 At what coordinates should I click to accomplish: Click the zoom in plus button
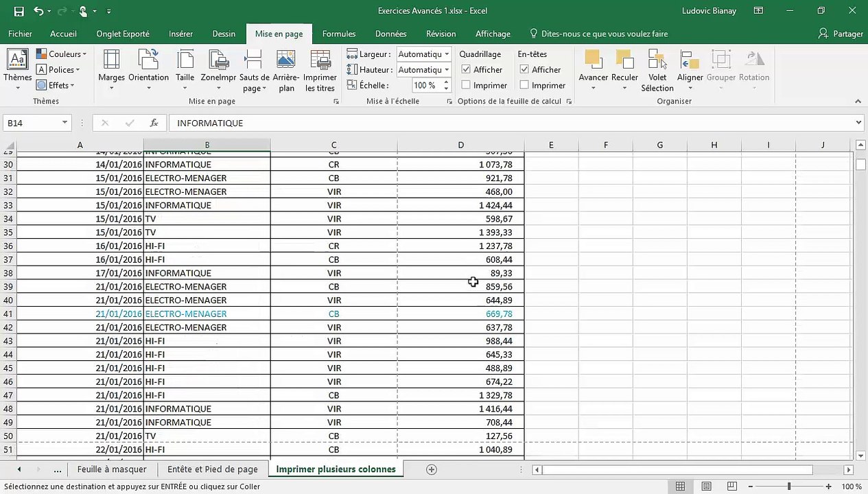coord(828,486)
